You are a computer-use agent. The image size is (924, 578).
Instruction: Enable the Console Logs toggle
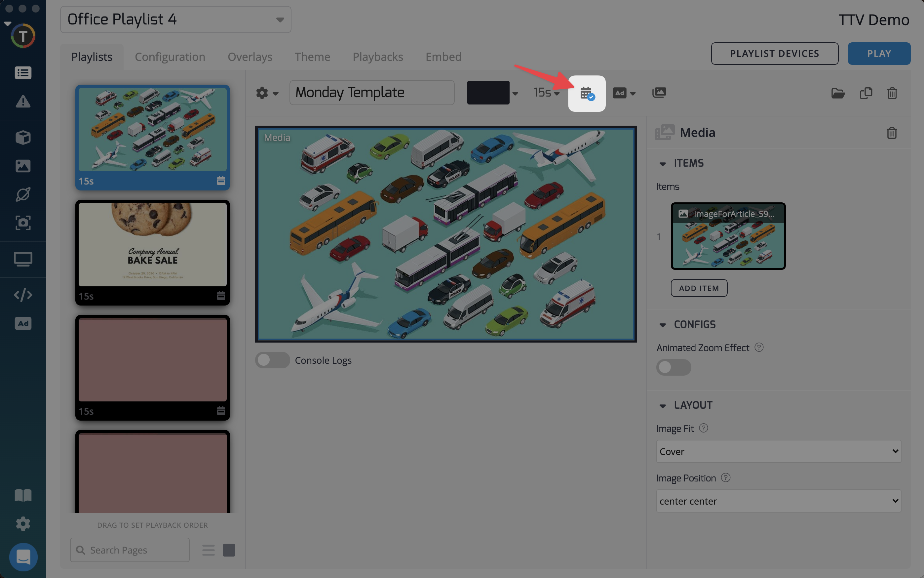coord(272,360)
